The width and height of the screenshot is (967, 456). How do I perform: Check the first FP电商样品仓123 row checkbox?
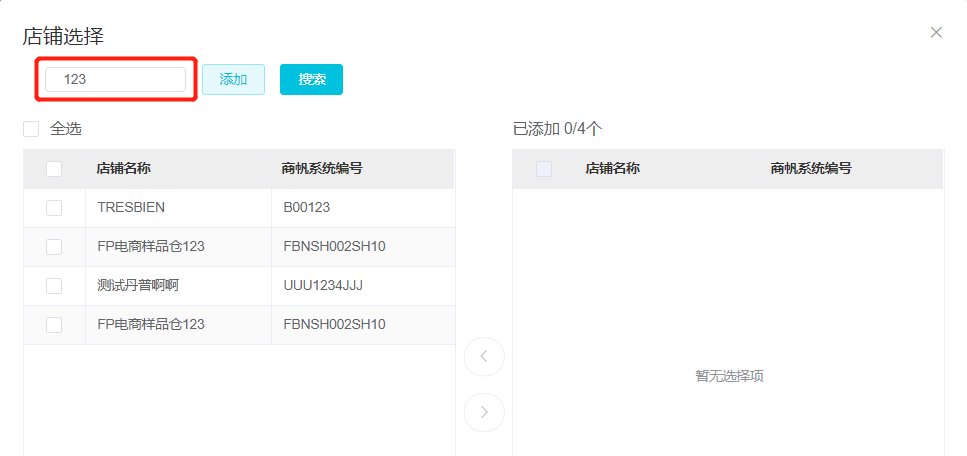pos(54,247)
